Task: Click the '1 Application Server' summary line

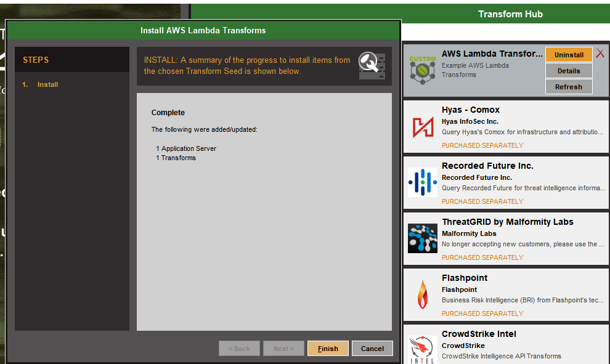Action: click(x=186, y=148)
